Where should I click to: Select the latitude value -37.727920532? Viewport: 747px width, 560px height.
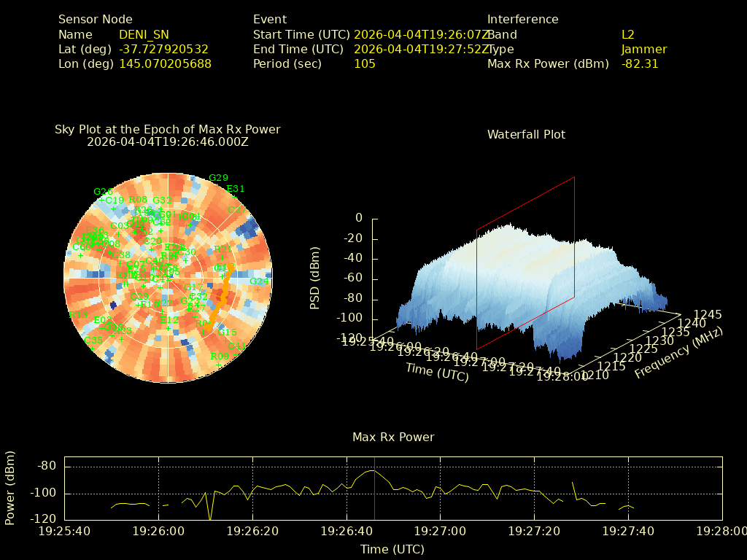163,49
